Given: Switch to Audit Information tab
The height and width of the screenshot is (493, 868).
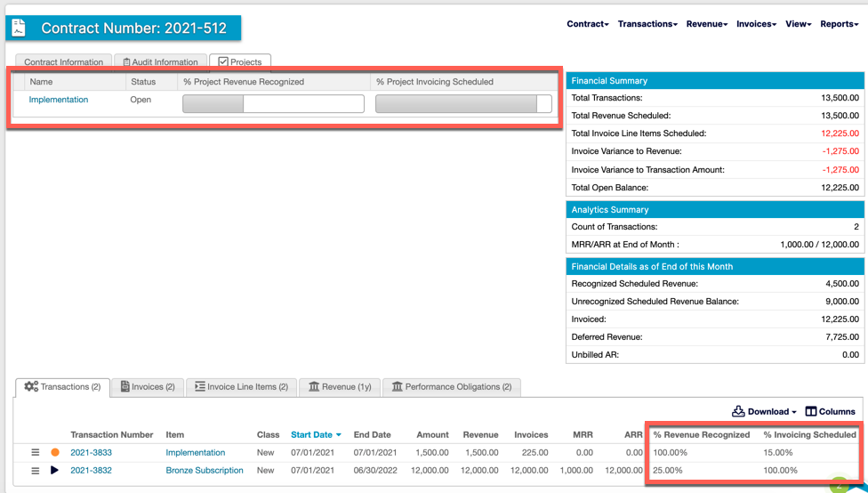Looking at the screenshot, I should [161, 62].
